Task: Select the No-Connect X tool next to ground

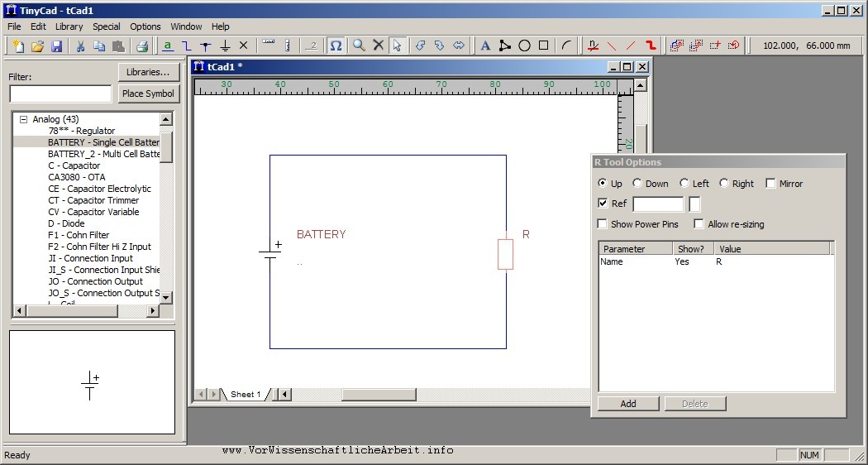Action: [x=244, y=46]
